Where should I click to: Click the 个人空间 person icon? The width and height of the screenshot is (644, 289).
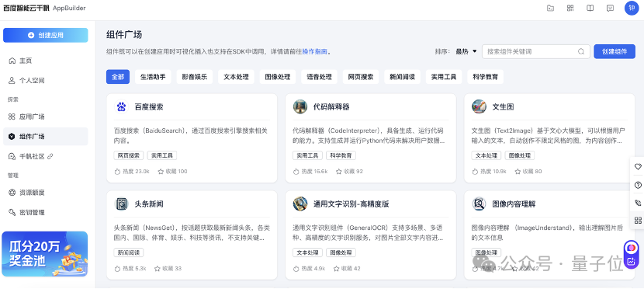pyautogui.click(x=12, y=81)
